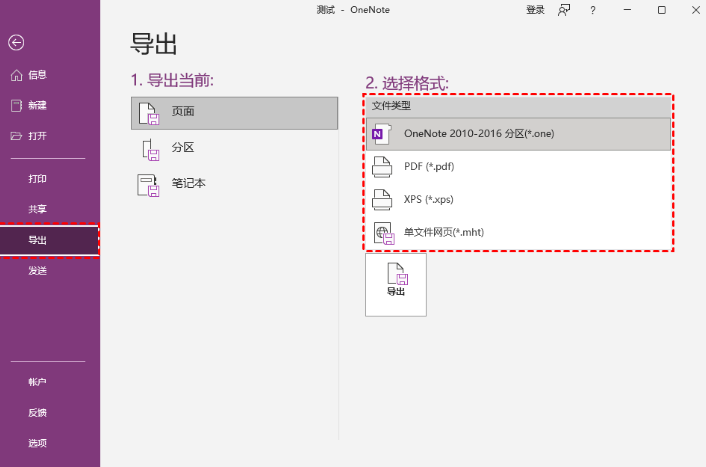Click the notebook export icon next to 笔记本

pos(149,186)
